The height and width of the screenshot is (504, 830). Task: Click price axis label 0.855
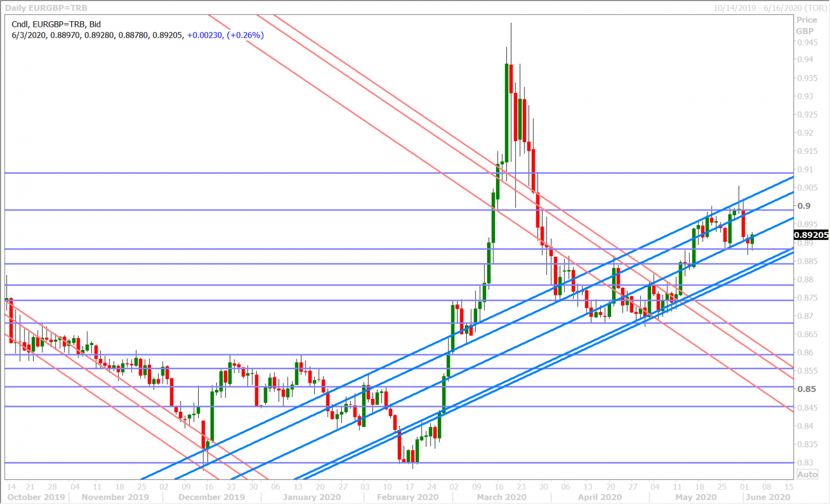pos(807,371)
